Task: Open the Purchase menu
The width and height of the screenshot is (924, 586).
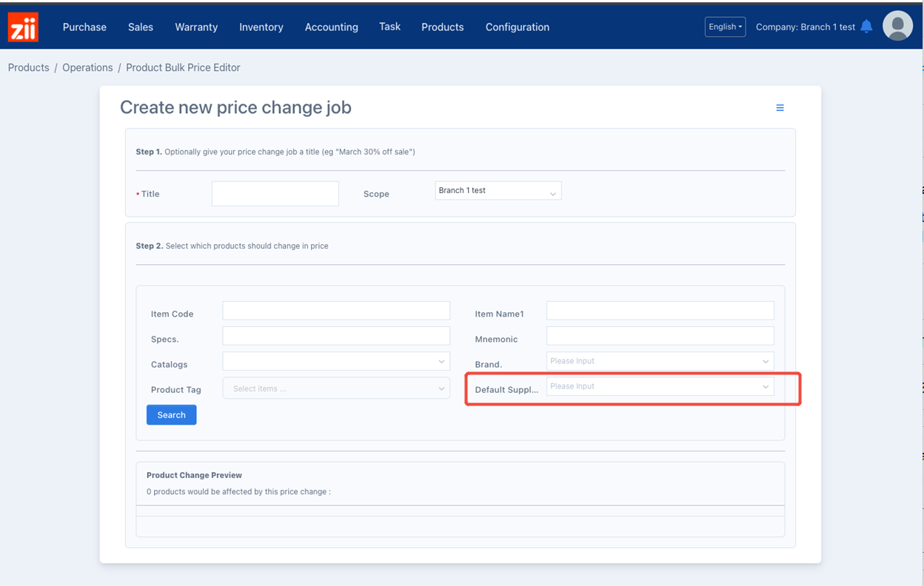Action: [84, 27]
